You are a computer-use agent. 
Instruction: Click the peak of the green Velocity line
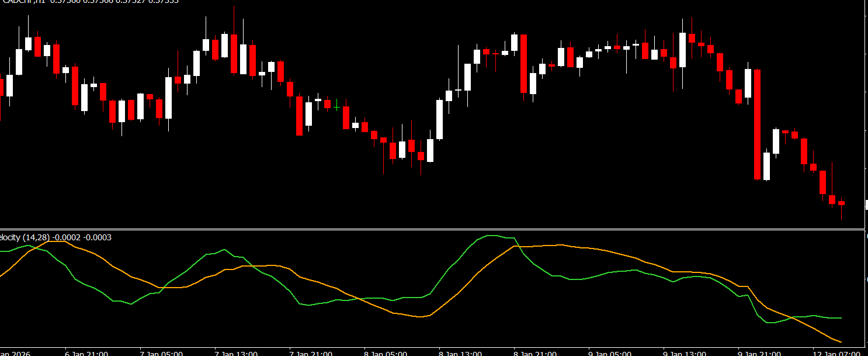click(492, 236)
